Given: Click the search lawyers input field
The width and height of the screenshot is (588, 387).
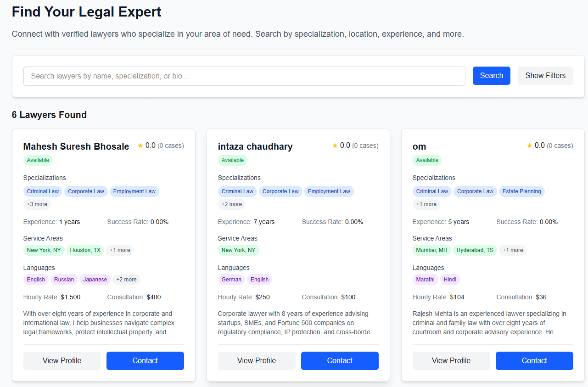Looking at the screenshot, I should (244, 76).
